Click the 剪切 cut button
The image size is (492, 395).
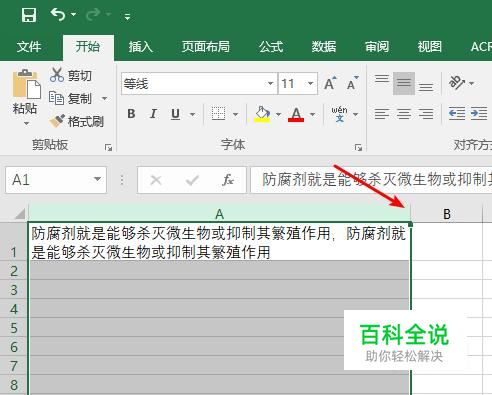tap(71, 75)
